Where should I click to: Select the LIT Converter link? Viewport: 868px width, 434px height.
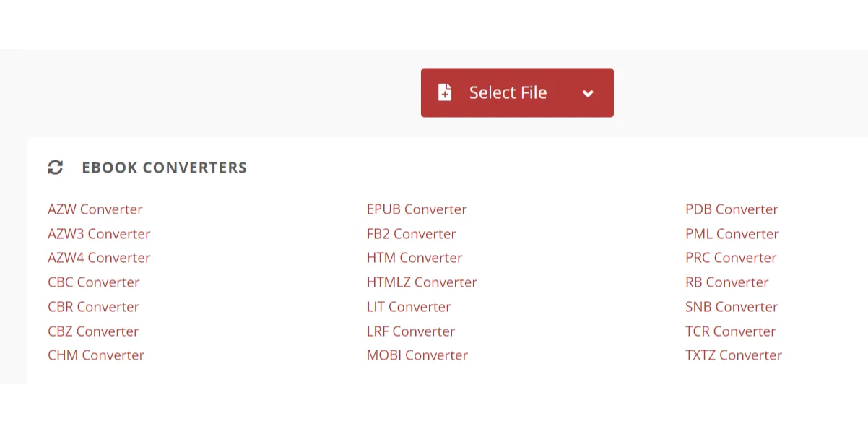tap(409, 307)
